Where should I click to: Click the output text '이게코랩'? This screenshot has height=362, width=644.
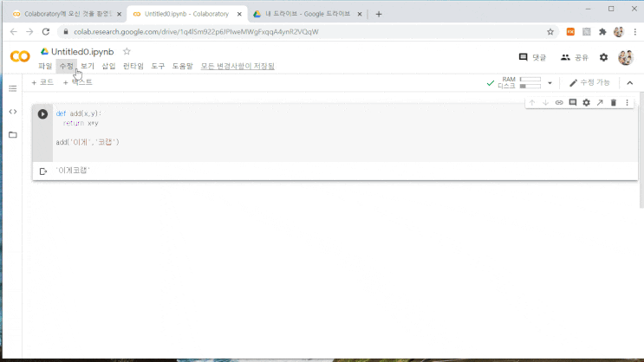click(73, 171)
